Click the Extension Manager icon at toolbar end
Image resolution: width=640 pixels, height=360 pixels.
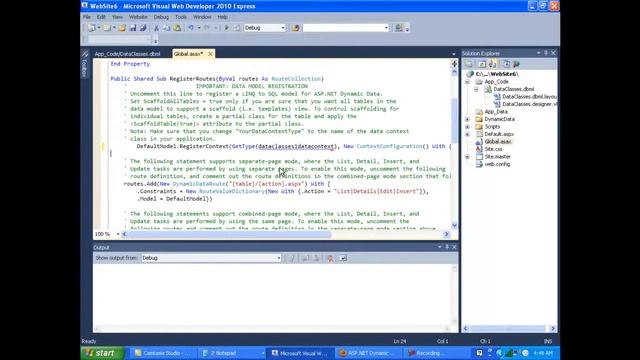coord(399,28)
